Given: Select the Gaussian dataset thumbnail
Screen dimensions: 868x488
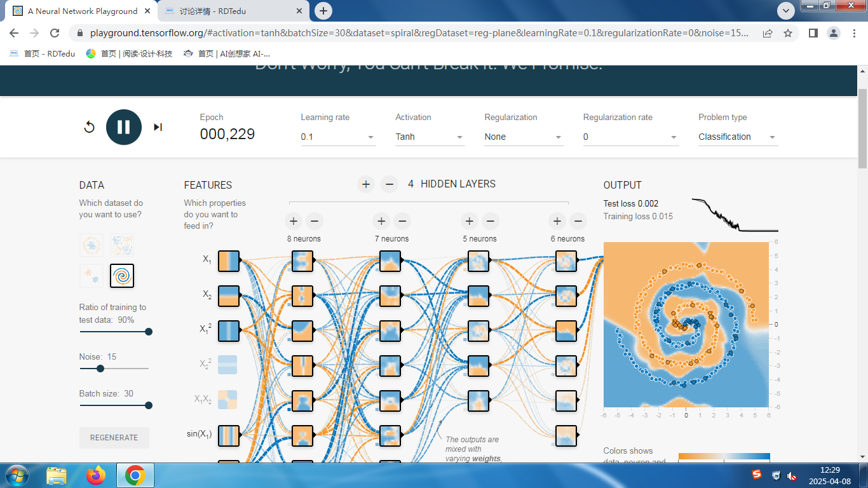Looking at the screenshot, I should [x=92, y=275].
